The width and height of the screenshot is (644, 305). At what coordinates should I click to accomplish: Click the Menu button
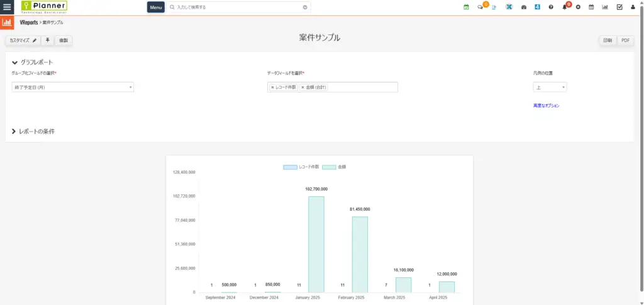coord(156,7)
